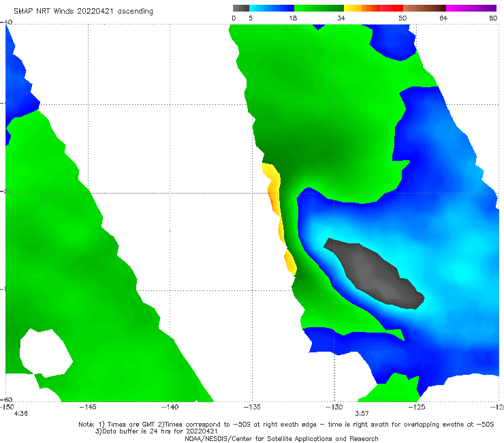Click the swath time '3:57'
The height and width of the screenshot is (443, 504).
pos(362,414)
